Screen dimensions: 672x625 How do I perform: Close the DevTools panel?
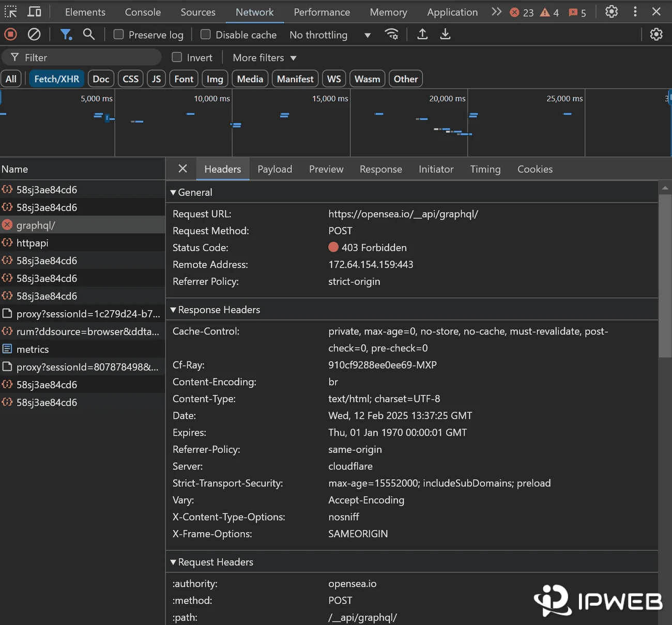[656, 11]
